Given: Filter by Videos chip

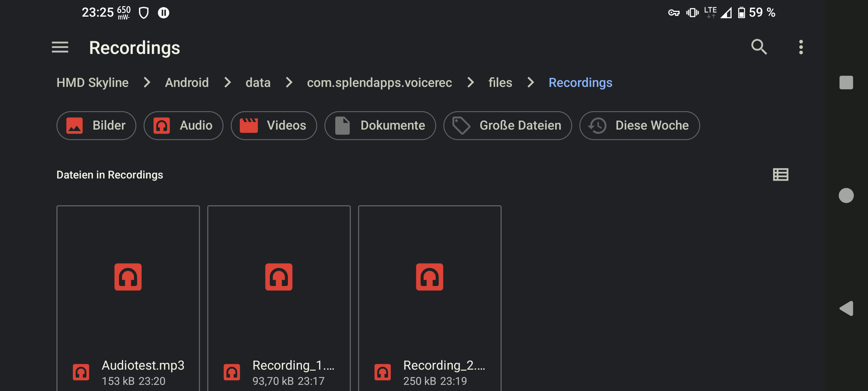Looking at the screenshot, I should (x=274, y=125).
